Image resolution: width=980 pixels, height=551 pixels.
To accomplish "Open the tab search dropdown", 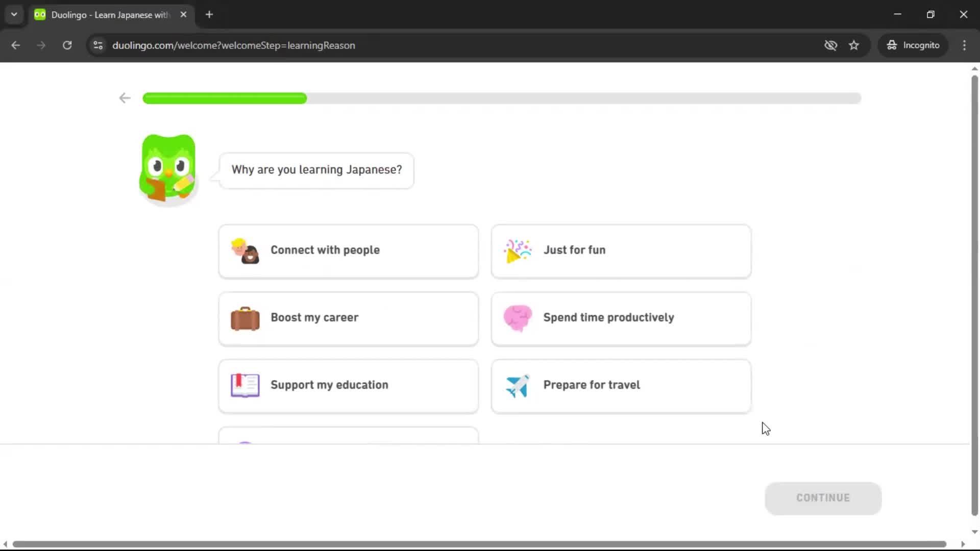I will coord(14,14).
